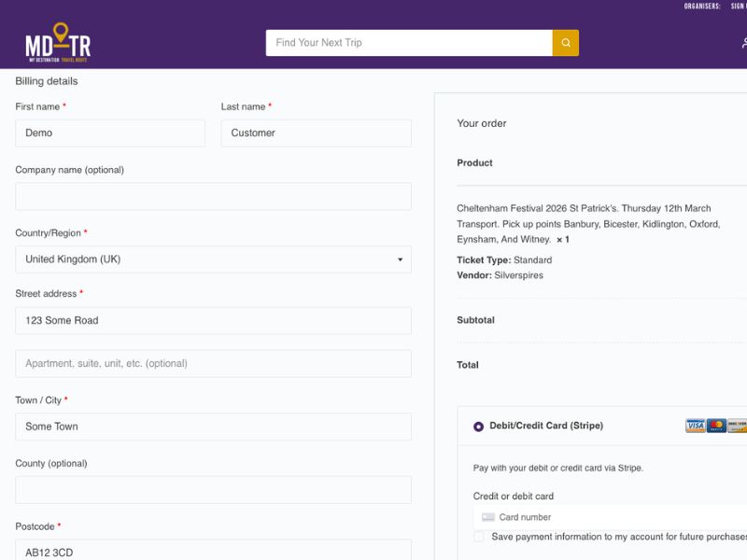Click the Postcode field AB12 3CD
Image resolution: width=747 pixels, height=560 pixels.
point(214,550)
